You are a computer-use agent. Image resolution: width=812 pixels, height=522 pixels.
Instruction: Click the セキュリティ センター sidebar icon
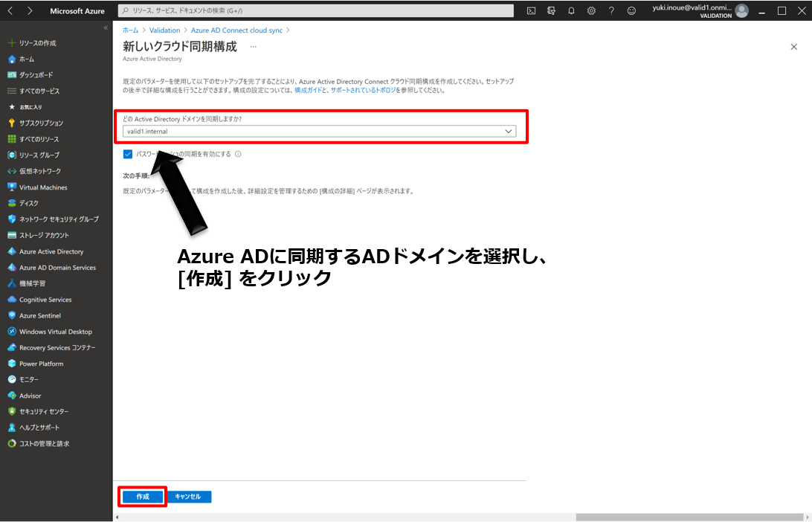point(12,412)
